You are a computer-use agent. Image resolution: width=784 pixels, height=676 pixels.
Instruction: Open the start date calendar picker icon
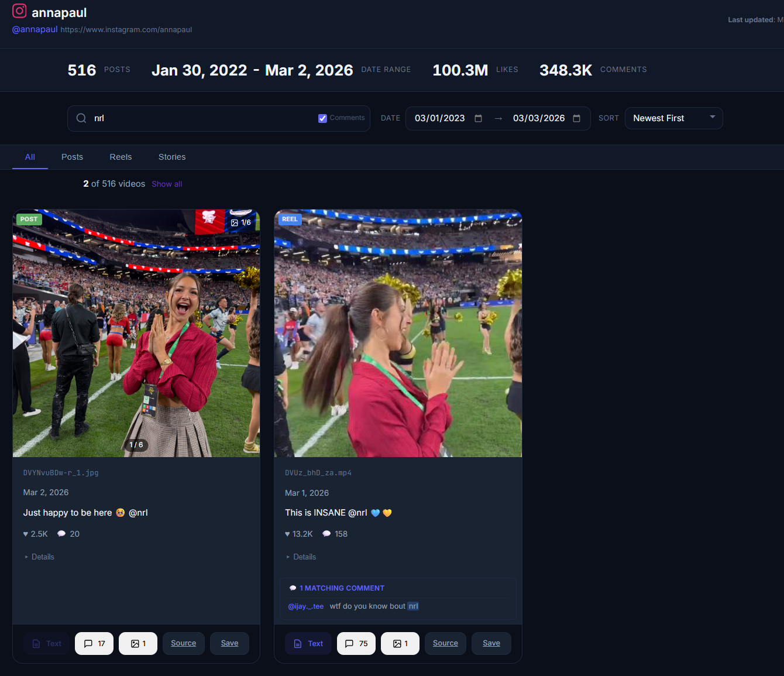click(478, 118)
